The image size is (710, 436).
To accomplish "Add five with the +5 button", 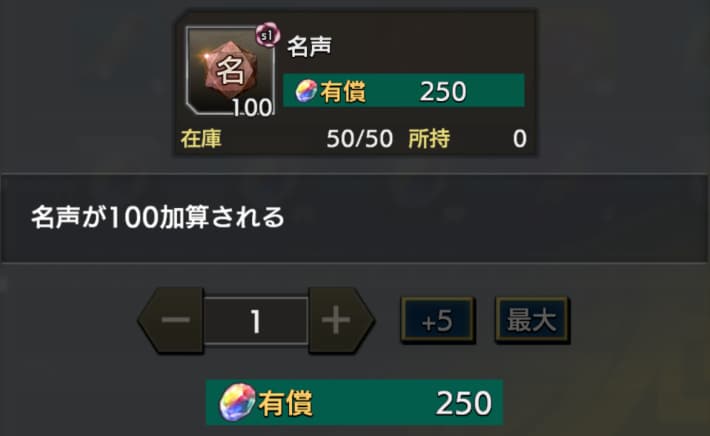I will click(437, 320).
